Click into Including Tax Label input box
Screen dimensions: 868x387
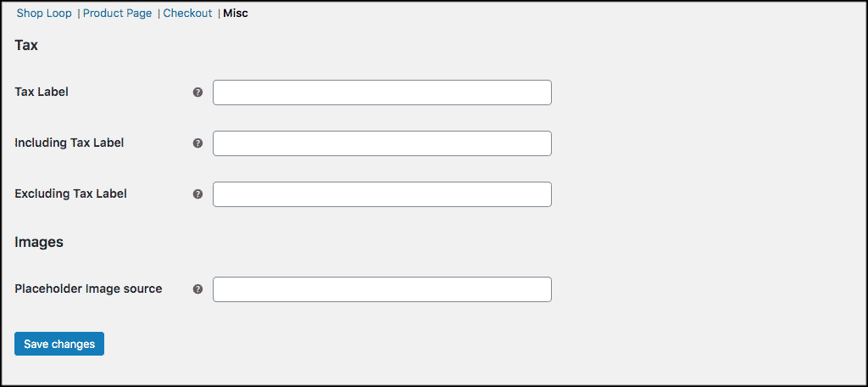(382, 143)
